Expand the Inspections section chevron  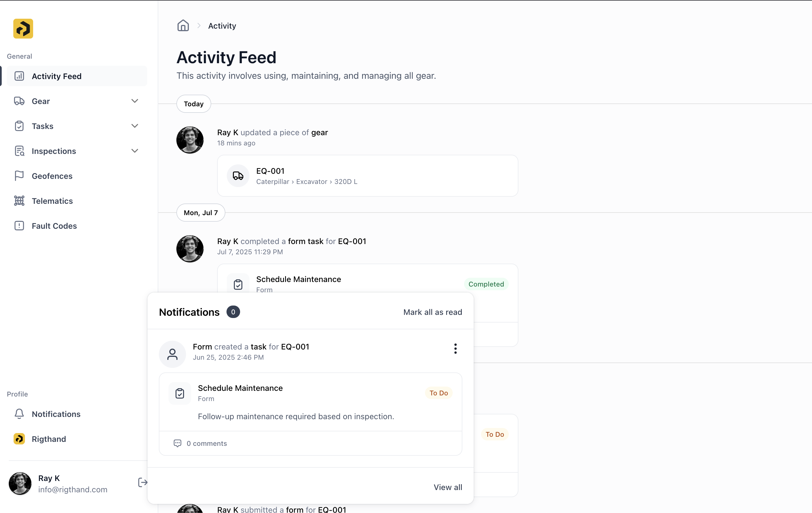point(135,150)
